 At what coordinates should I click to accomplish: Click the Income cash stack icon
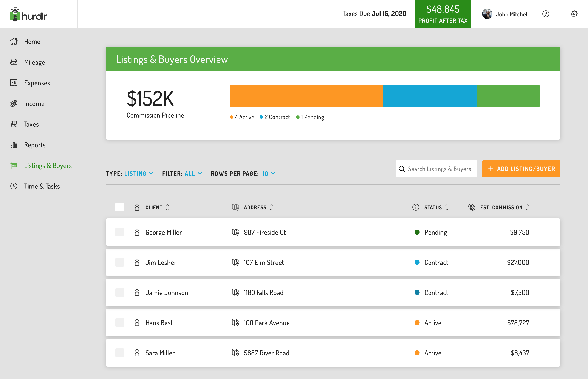(14, 104)
